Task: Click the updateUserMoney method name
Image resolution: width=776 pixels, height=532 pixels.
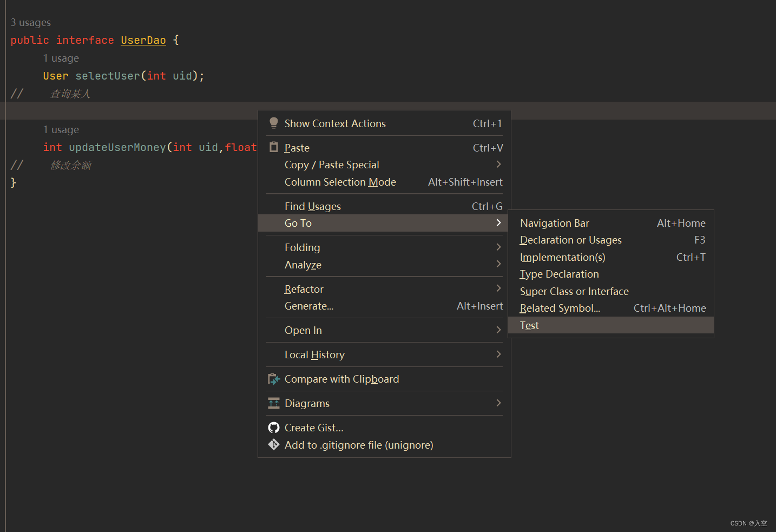Action: pos(117,147)
